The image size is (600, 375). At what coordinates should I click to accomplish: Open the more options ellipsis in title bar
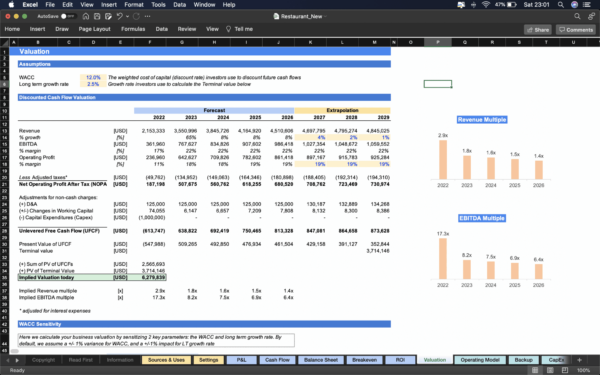148,16
